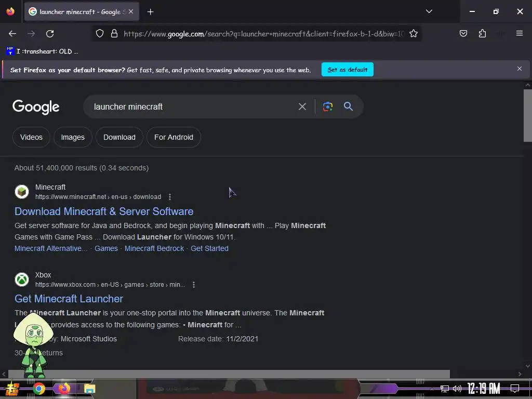Click the network tray icon
This screenshot has height=399, width=532.
445,389
